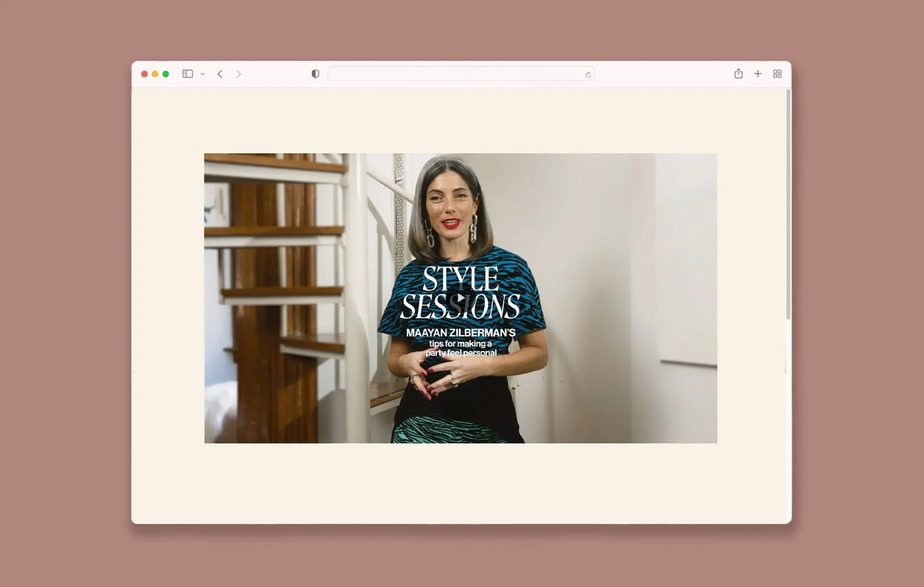The image size is (924, 587).
Task: Minimize the Safari window
Action: (x=155, y=74)
